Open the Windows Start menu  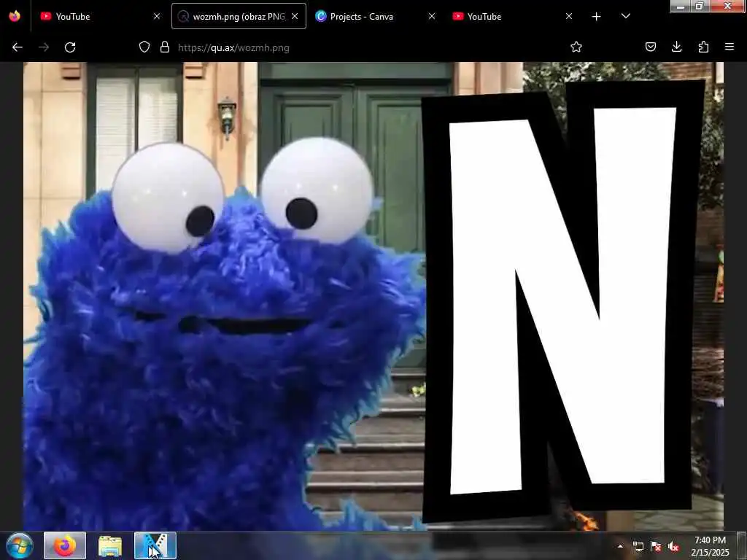(x=19, y=545)
